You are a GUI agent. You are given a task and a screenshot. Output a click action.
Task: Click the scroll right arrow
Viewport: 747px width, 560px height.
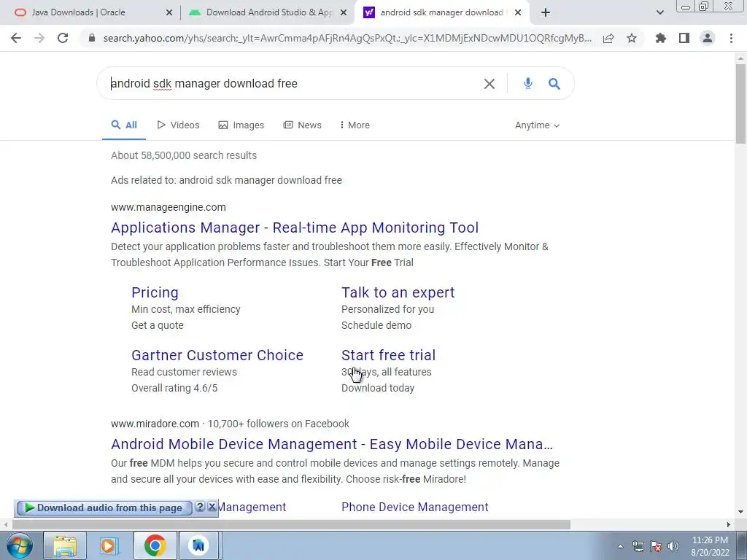[x=729, y=524]
